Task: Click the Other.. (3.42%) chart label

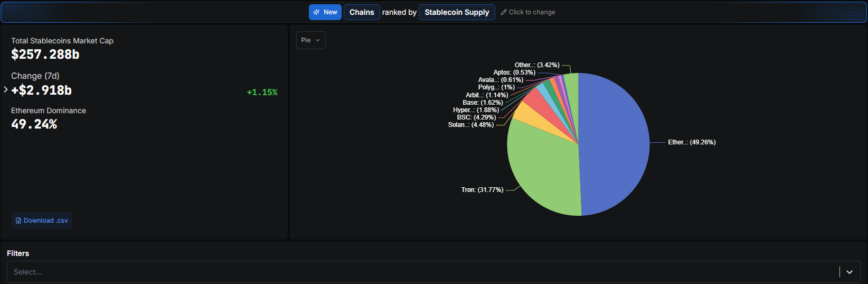Action: click(x=536, y=65)
